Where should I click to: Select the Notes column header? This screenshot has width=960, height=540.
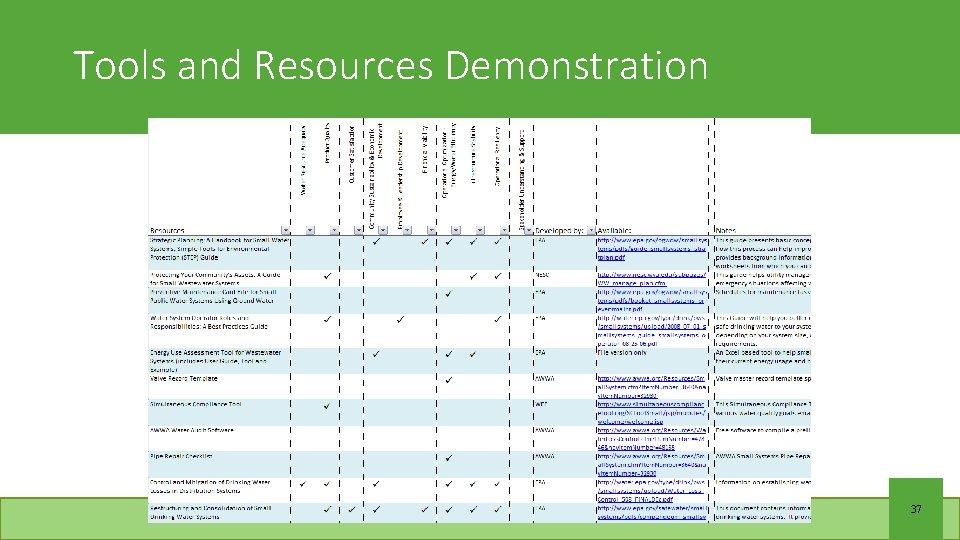(726, 231)
